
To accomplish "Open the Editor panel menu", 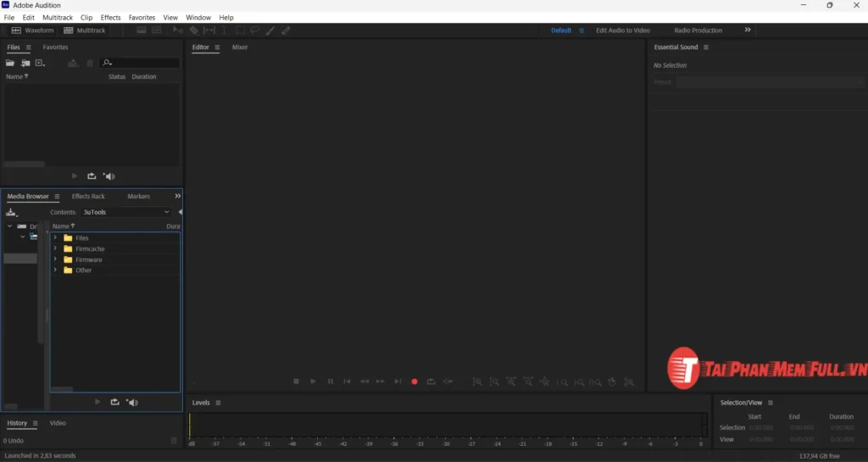I will 217,47.
